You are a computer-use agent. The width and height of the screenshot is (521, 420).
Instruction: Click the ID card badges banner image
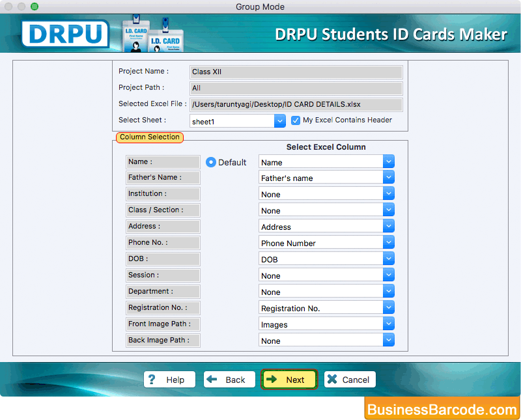click(x=152, y=34)
